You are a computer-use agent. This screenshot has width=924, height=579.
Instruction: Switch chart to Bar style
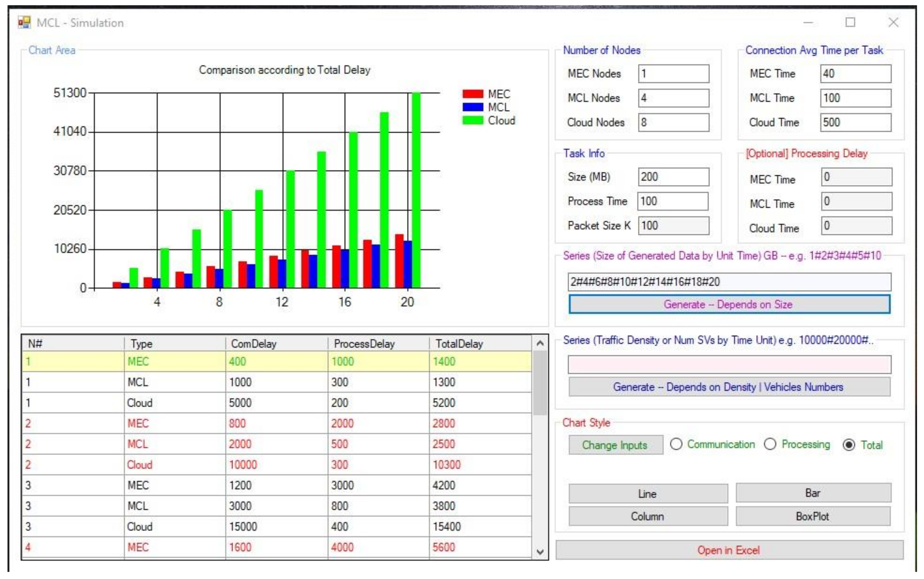coord(813,493)
